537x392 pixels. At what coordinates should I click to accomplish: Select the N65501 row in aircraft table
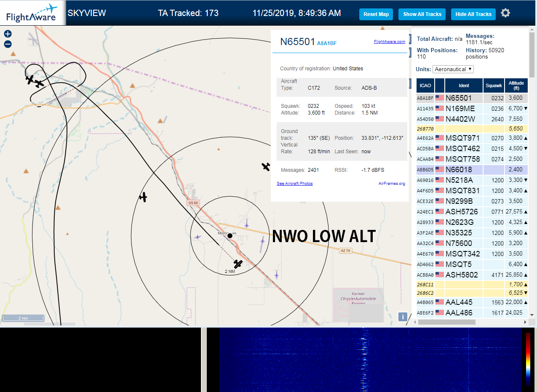[x=472, y=98]
